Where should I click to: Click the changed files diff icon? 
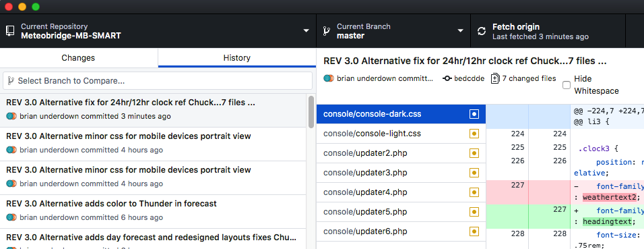point(495,78)
